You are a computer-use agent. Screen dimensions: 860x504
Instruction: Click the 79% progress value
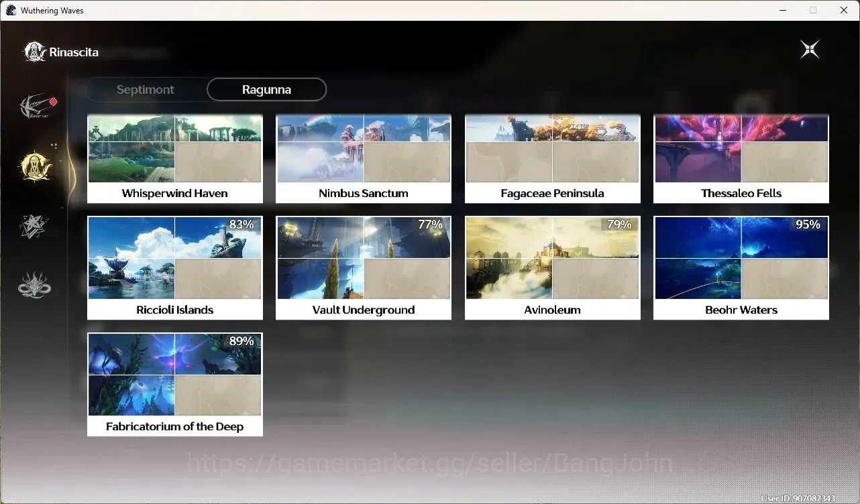coord(619,225)
